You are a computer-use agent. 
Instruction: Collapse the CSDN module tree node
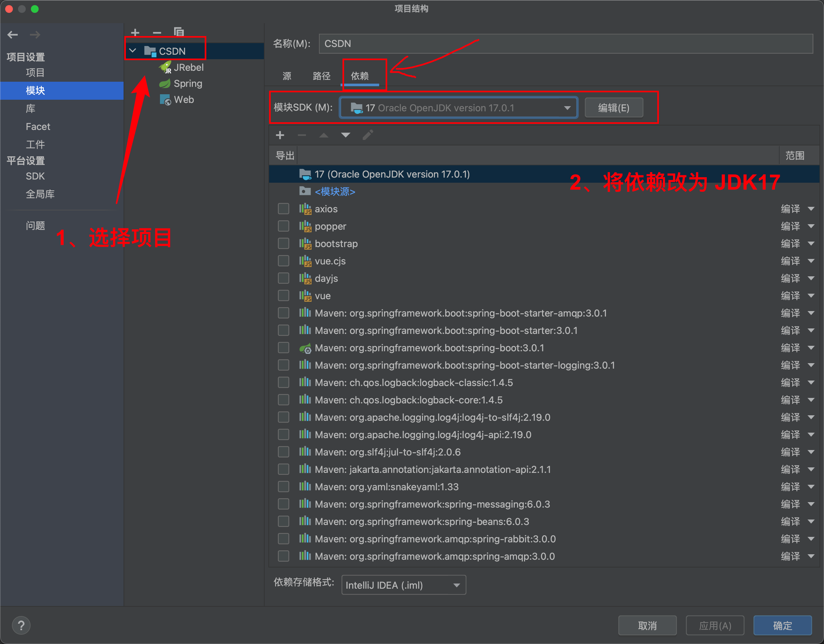[x=132, y=51]
